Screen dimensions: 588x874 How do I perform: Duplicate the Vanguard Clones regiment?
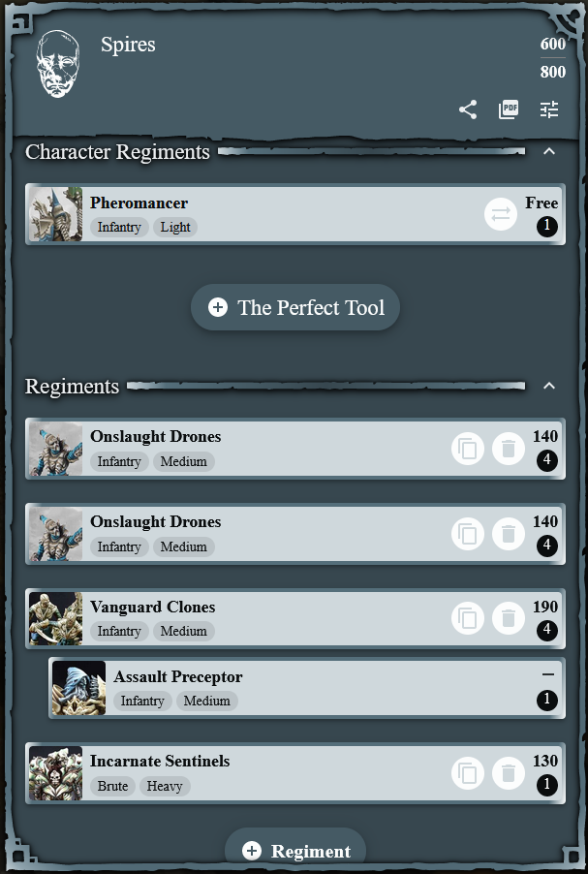tap(468, 619)
